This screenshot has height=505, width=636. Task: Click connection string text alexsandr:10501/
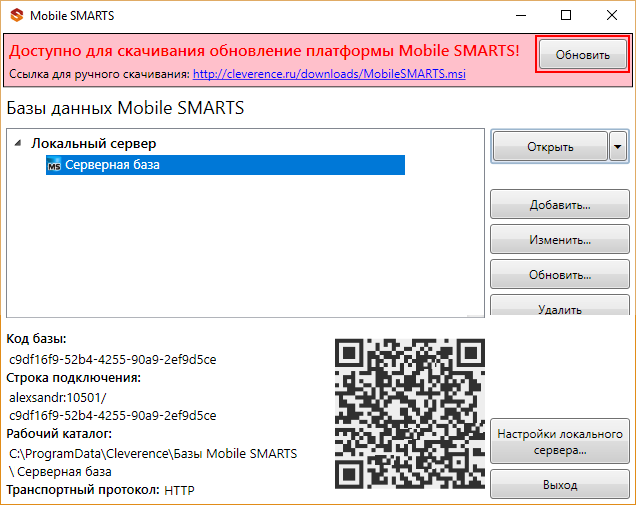58,398
